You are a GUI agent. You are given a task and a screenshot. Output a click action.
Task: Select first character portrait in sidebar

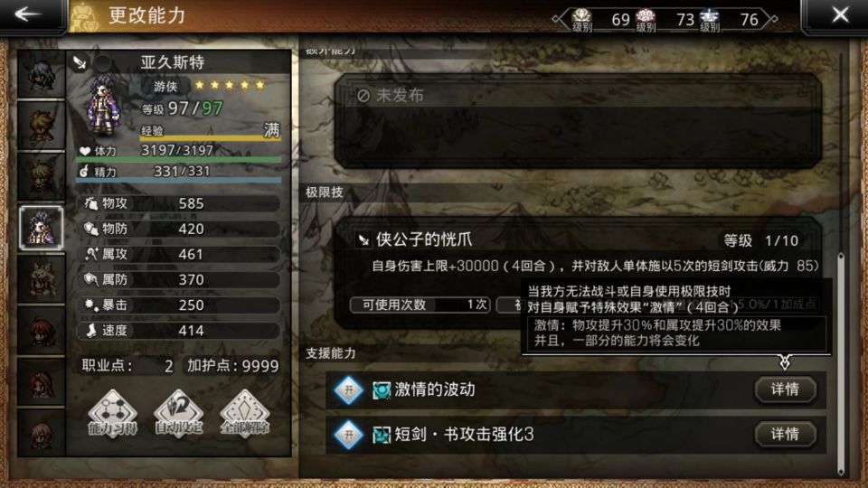click(x=41, y=75)
